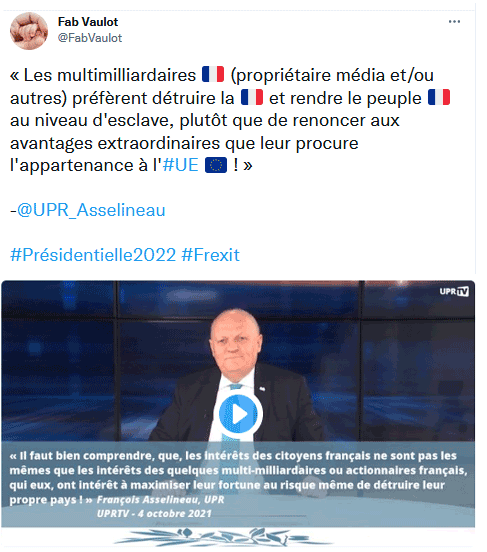The height and width of the screenshot is (552, 487).
Task: Click the French flag after 'le peuple'
Action: [x=439, y=97]
